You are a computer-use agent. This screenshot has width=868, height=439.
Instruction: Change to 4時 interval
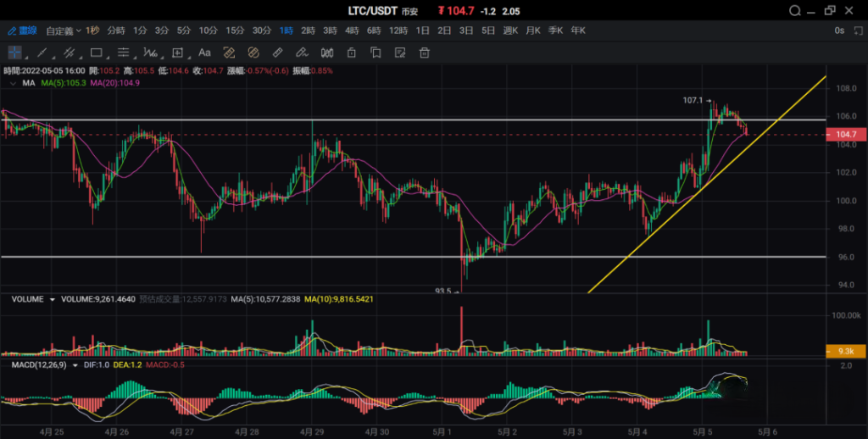pyautogui.click(x=352, y=31)
